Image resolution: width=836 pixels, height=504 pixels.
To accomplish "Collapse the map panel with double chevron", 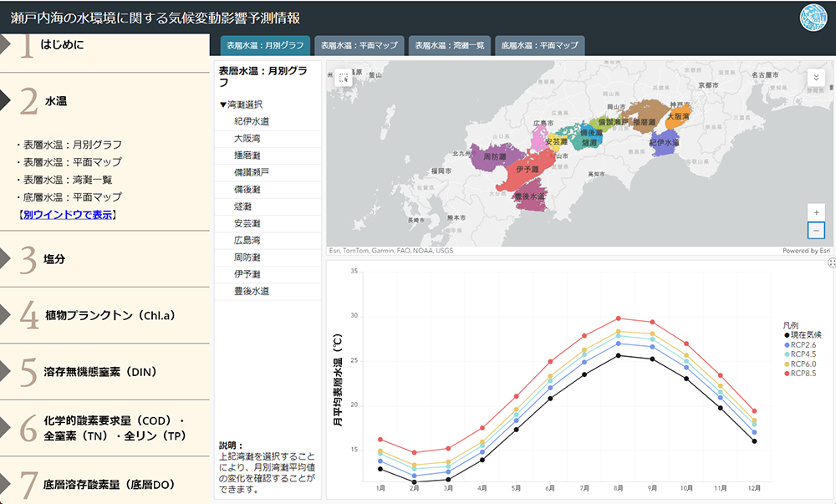I will (817, 77).
